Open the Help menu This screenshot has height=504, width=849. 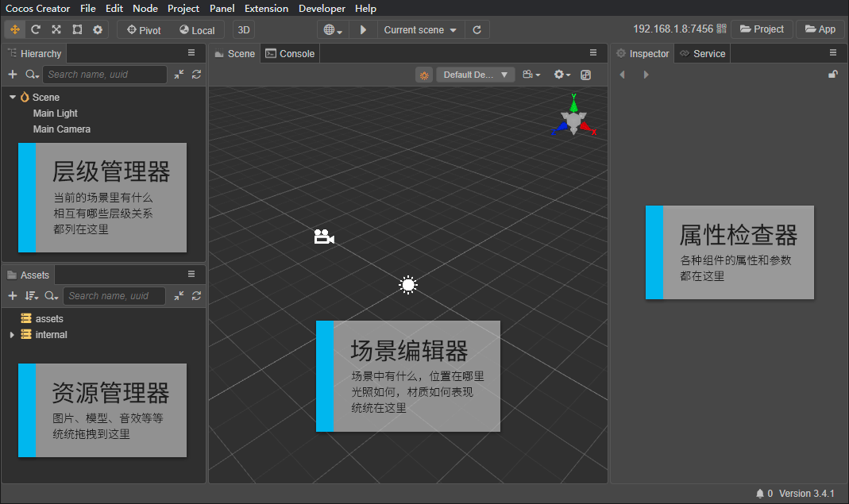pos(365,8)
